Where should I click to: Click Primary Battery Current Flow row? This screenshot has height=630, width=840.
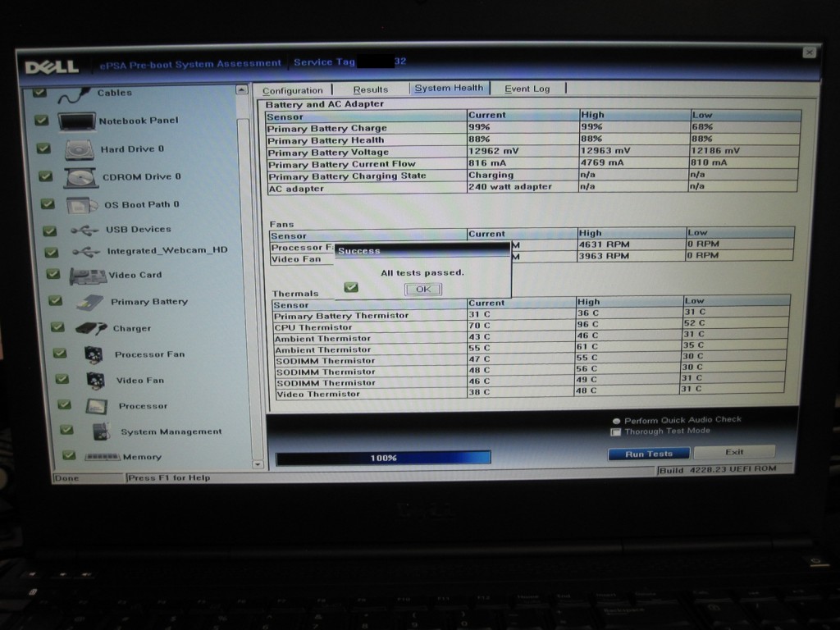pos(532,163)
